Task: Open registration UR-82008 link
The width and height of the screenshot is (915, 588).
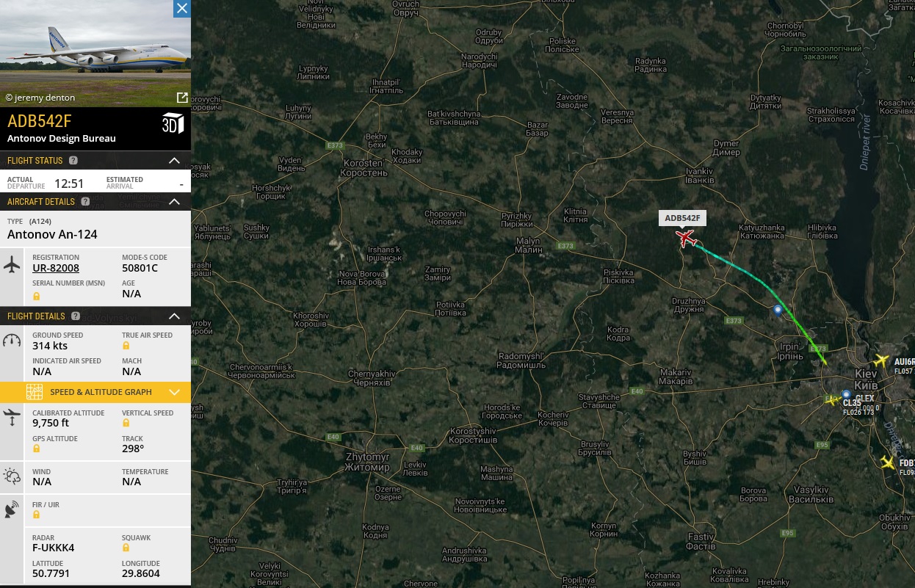Action: (x=56, y=268)
